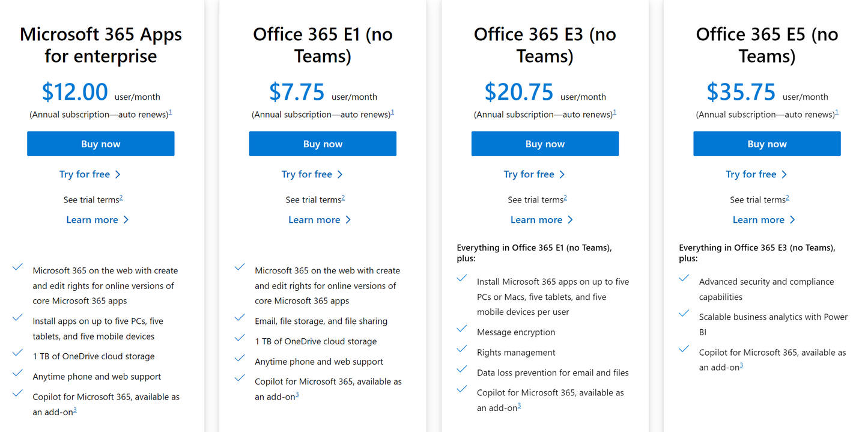This screenshot has width=868, height=432.
Task: Open footnote 3 on Copilot add-on under Office 365 E5
Action: [743, 364]
